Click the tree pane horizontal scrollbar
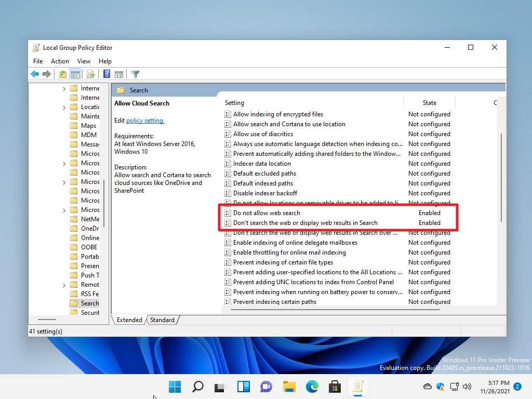Screen dimensions: 532x399 point(47,320)
